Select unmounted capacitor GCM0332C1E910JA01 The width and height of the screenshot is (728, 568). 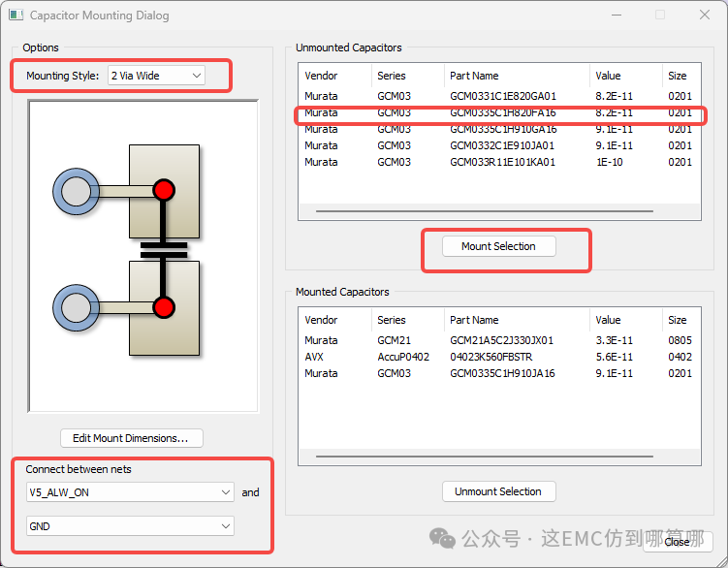[499, 145]
